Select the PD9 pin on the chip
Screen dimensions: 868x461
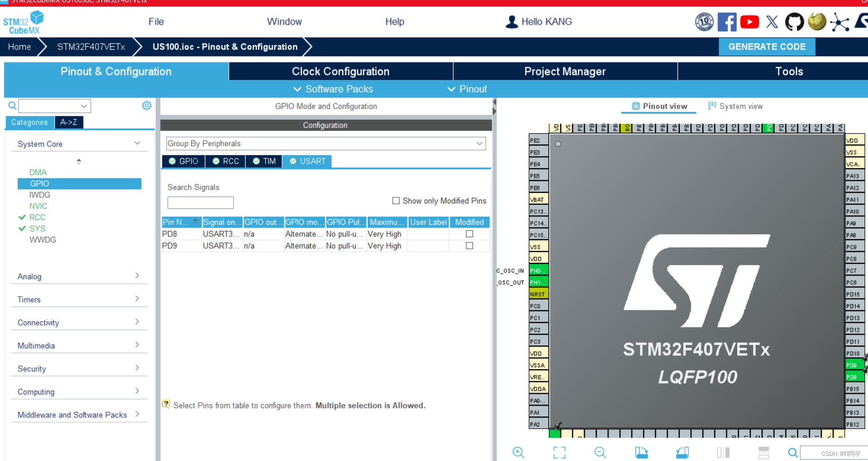855,365
